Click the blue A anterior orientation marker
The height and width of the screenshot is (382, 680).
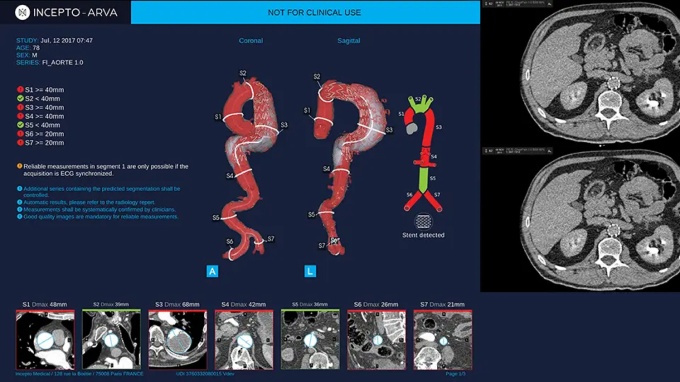click(x=212, y=271)
